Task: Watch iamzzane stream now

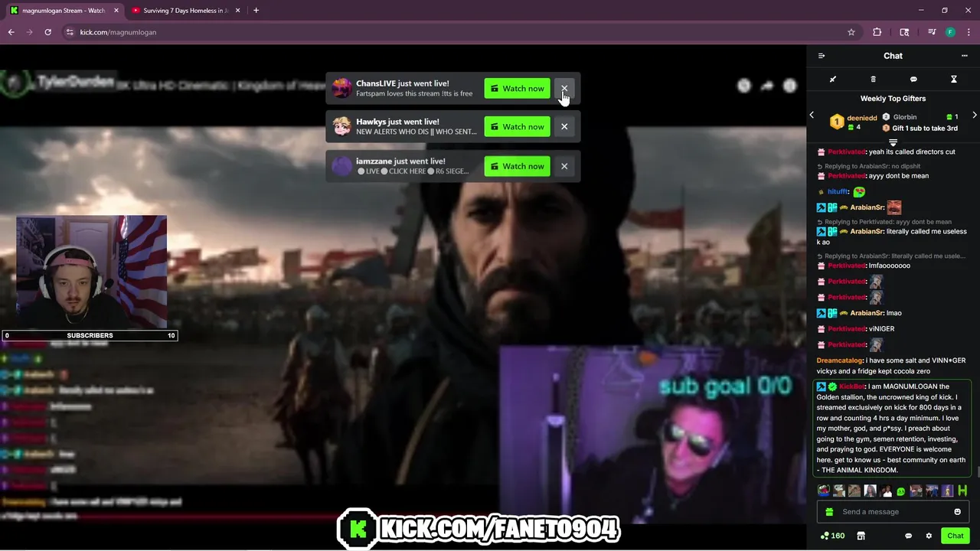Action: [517, 166]
